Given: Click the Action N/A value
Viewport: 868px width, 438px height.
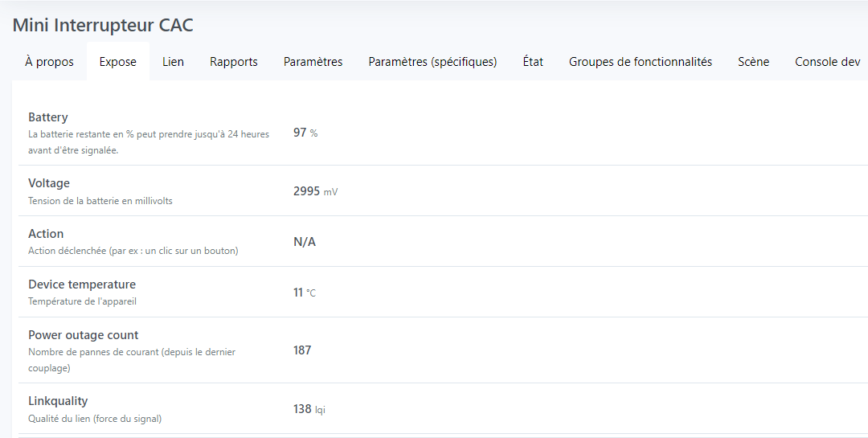Looking at the screenshot, I should coord(305,241).
